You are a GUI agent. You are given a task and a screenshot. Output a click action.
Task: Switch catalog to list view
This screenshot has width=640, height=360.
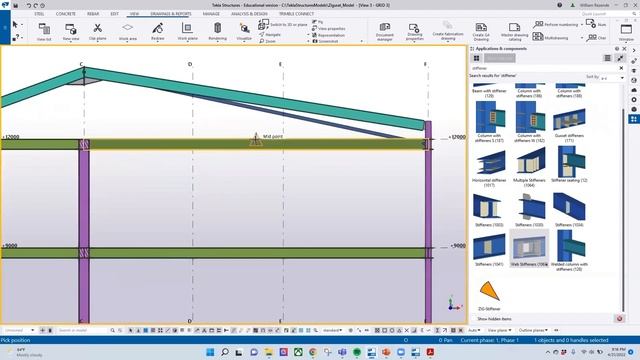(607, 58)
